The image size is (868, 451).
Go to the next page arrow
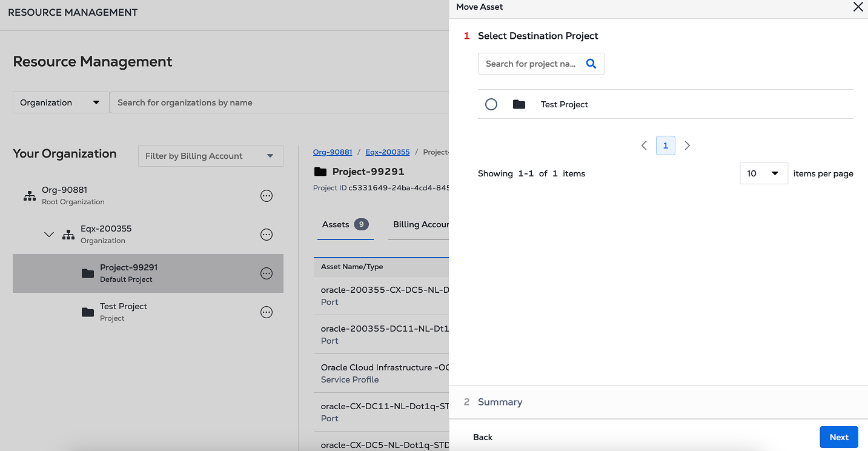coord(687,145)
